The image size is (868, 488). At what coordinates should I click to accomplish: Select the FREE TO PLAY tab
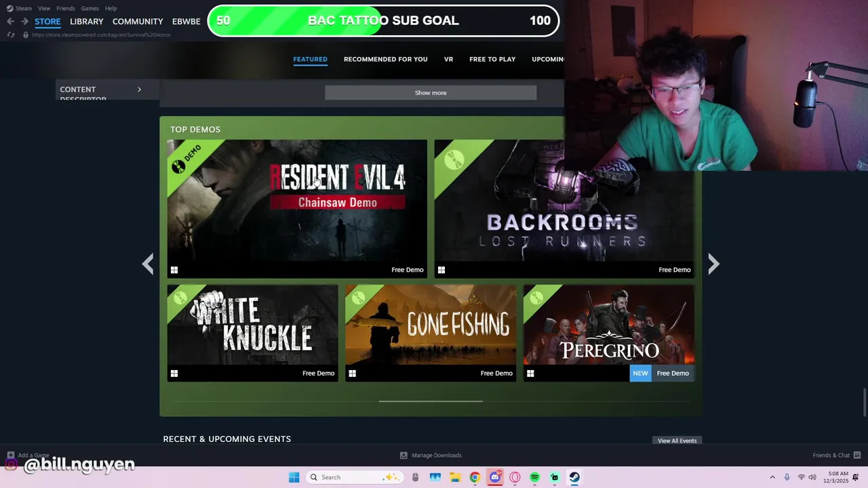[492, 59]
